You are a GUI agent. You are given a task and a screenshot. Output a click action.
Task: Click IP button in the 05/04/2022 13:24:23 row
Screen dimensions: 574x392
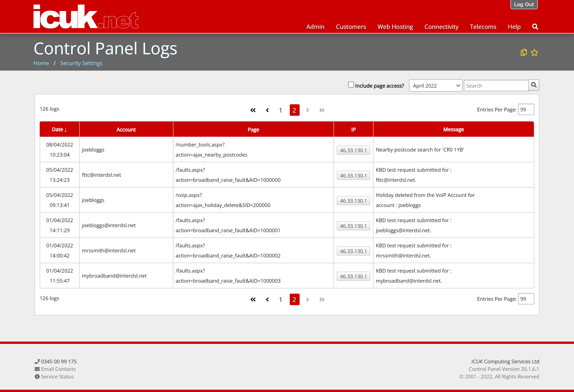353,175
